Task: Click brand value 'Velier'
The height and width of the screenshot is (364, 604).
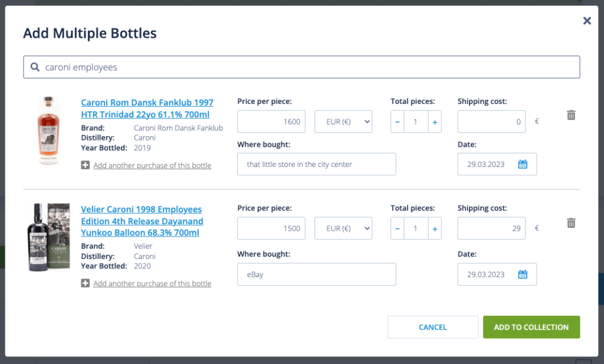Action: point(143,246)
